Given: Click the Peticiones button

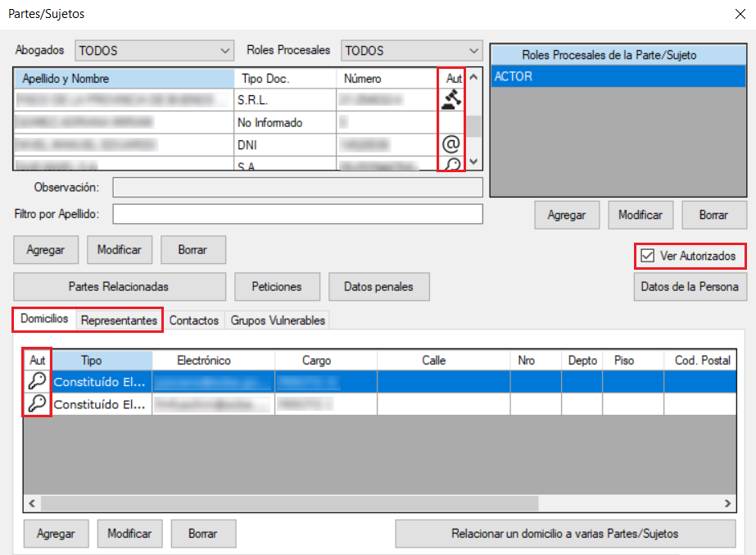Looking at the screenshot, I should (x=278, y=287).
